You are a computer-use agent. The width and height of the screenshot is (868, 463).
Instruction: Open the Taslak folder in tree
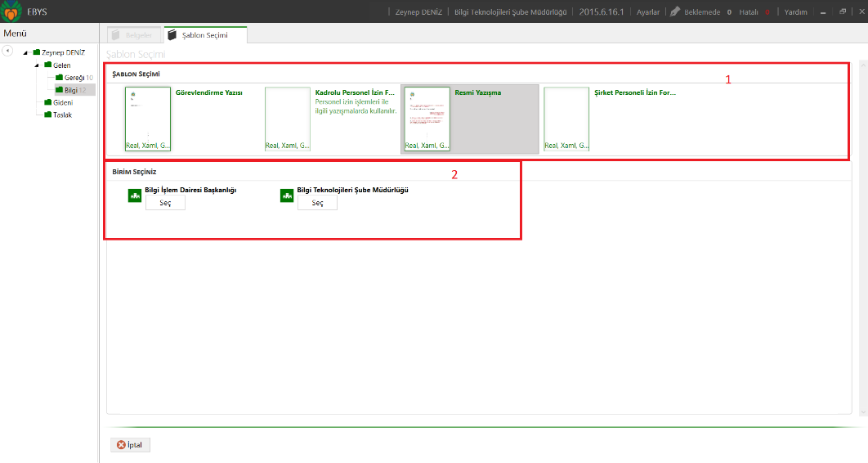[57, 115]
